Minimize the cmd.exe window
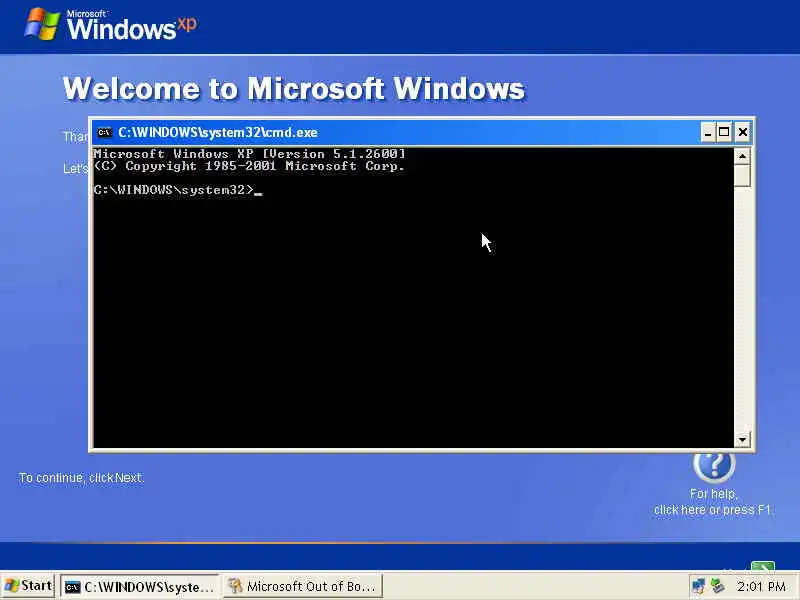This screenshot has width=800, height=600. click(x=708, y=133)
